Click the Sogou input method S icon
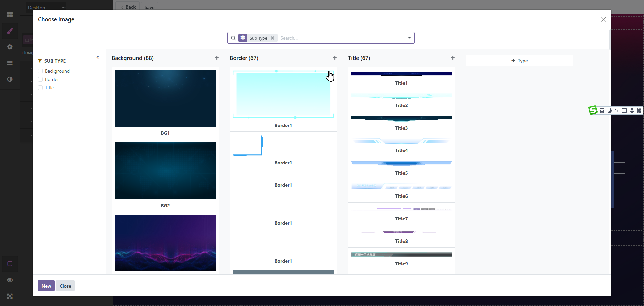This screenshot has width=644, height=306. [x=593, y=110]
